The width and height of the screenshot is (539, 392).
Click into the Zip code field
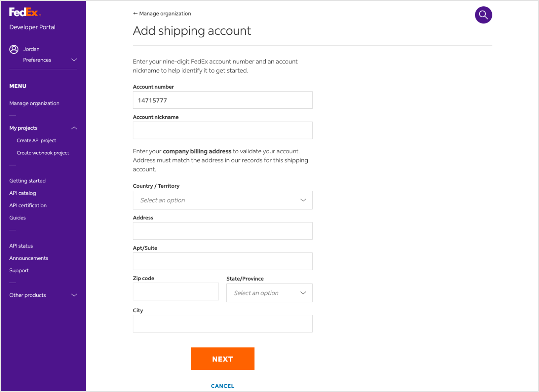[176, 292]
